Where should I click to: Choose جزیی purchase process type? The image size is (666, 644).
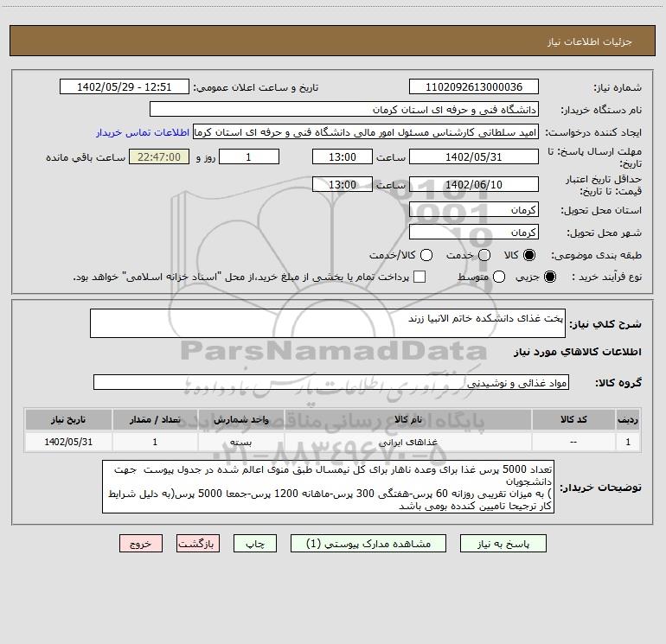(549, 277)
